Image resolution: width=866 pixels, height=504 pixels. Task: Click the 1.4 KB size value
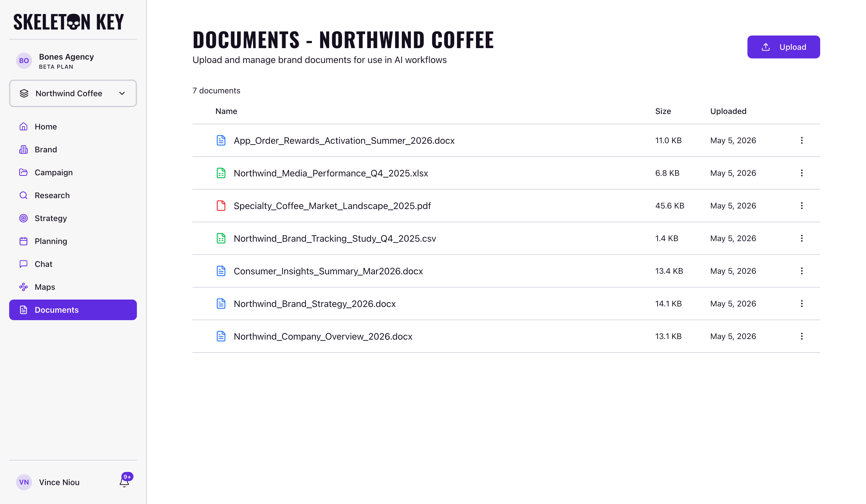click(x=666, y=239)
